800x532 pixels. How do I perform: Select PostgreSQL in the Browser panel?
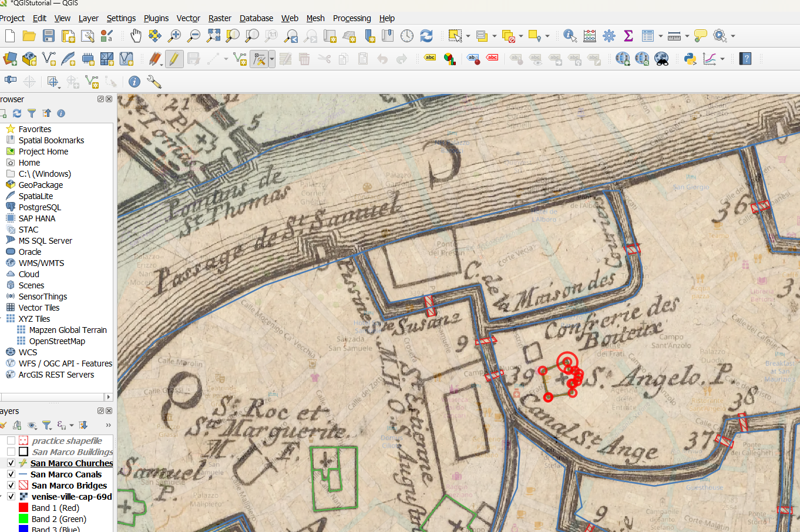(x=39, y=207)
